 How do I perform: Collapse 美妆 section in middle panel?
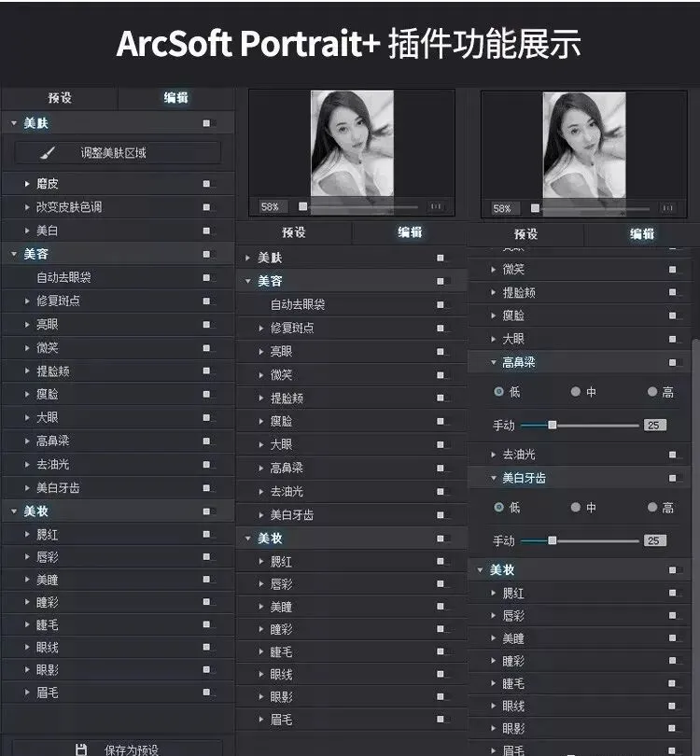[247, 539]
